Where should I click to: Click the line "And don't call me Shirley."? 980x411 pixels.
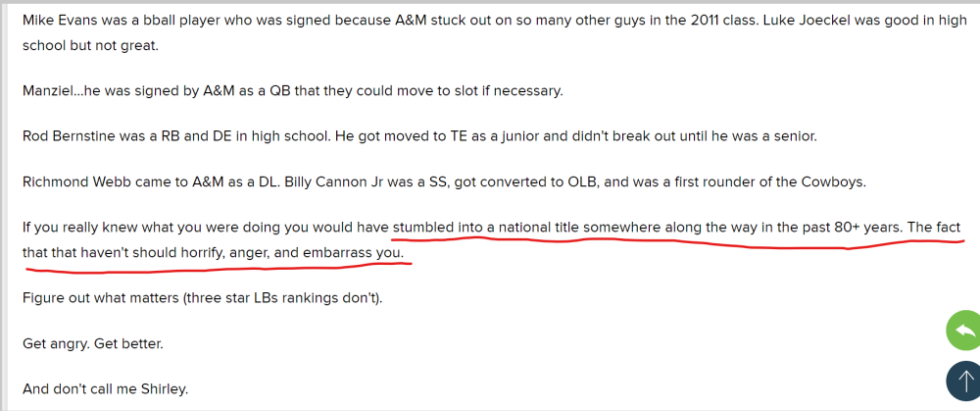[105, 389]
